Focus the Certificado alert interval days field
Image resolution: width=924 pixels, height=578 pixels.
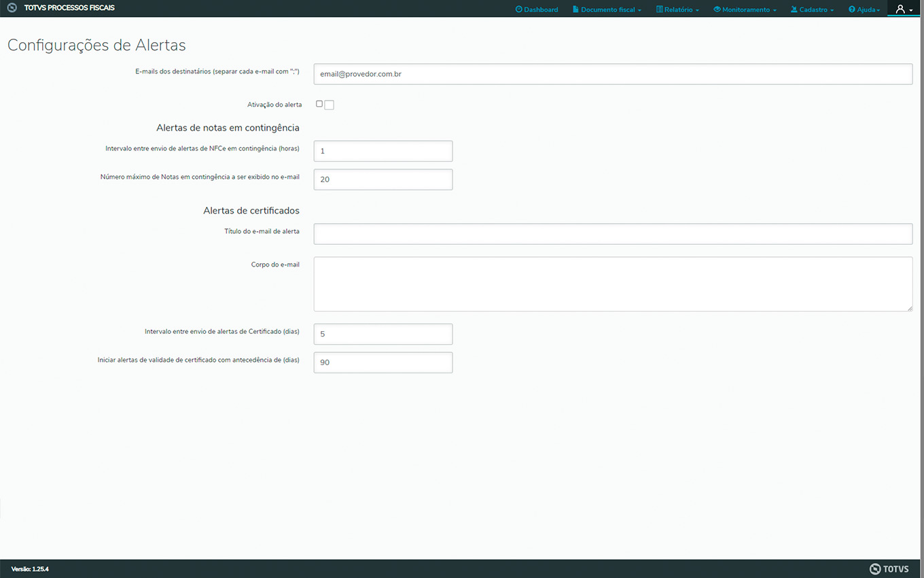383,335
